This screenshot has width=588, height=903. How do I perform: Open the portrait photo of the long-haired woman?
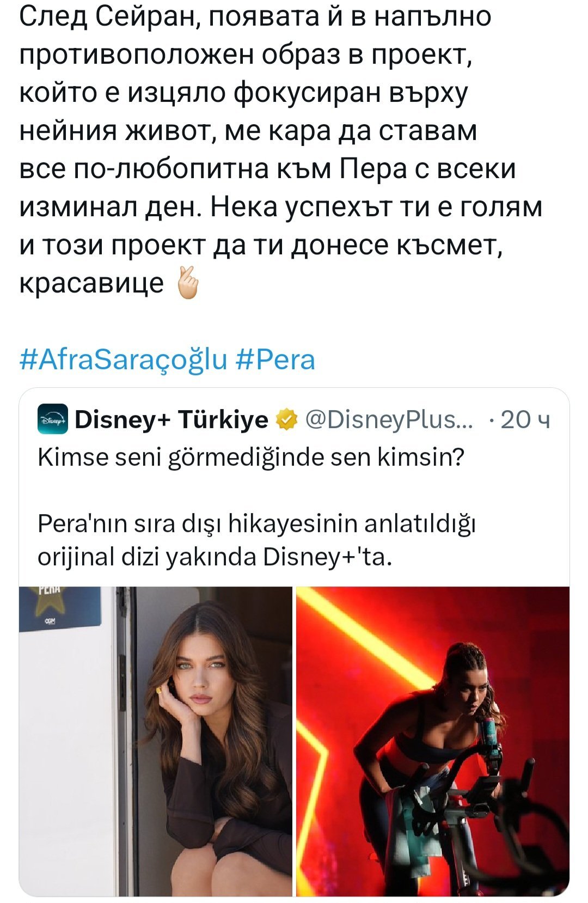pyautogui.click(x=156, y=741)
